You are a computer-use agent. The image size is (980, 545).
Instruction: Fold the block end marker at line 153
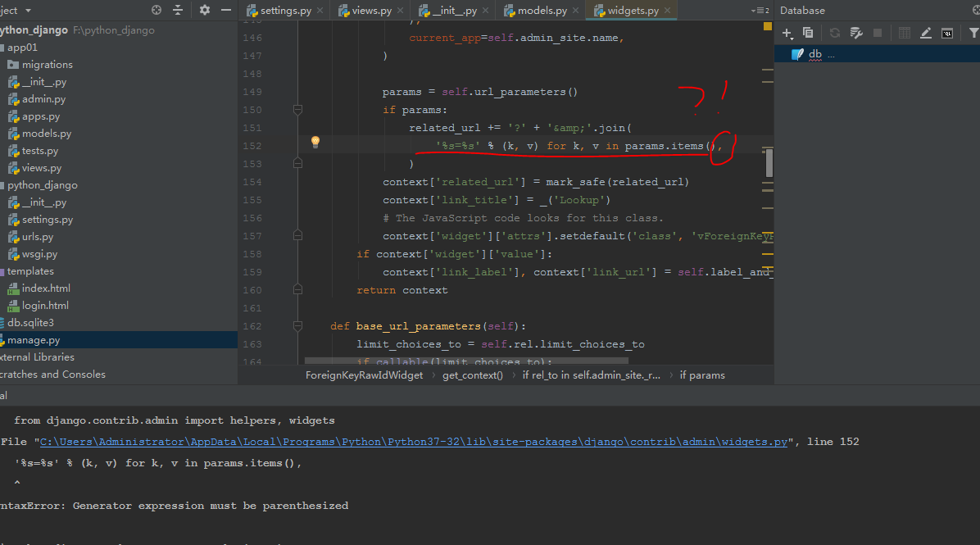pyautogui.click(x=298, y=163)
